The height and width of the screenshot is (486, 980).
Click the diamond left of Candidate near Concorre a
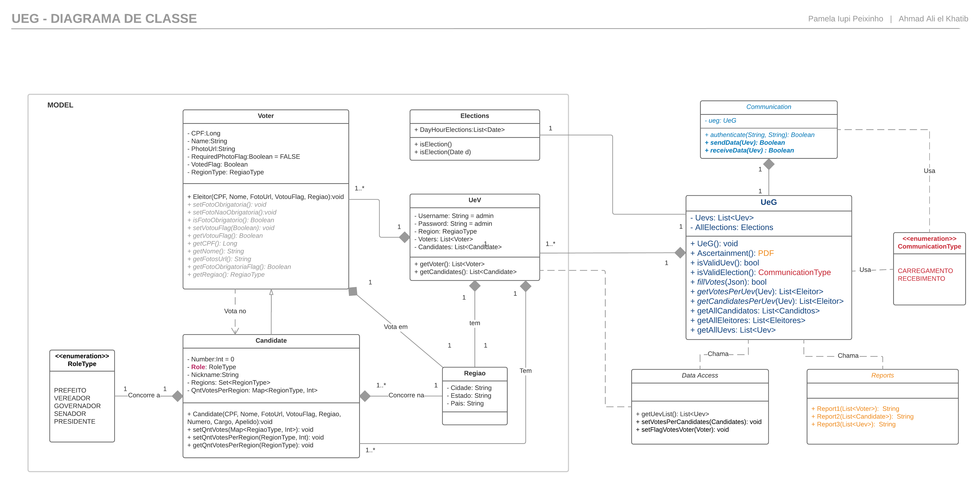click(x=177, y=396)
